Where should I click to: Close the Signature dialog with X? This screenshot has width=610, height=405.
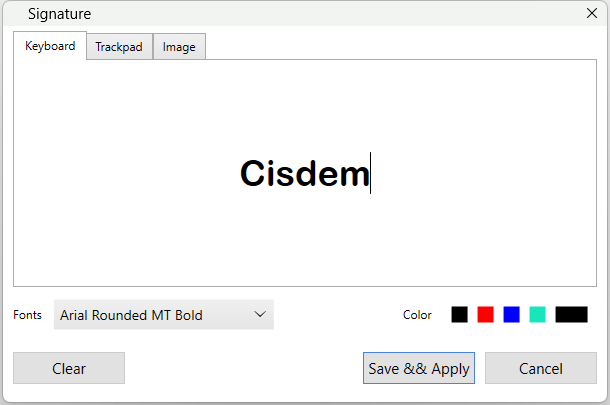coord(592,13)
